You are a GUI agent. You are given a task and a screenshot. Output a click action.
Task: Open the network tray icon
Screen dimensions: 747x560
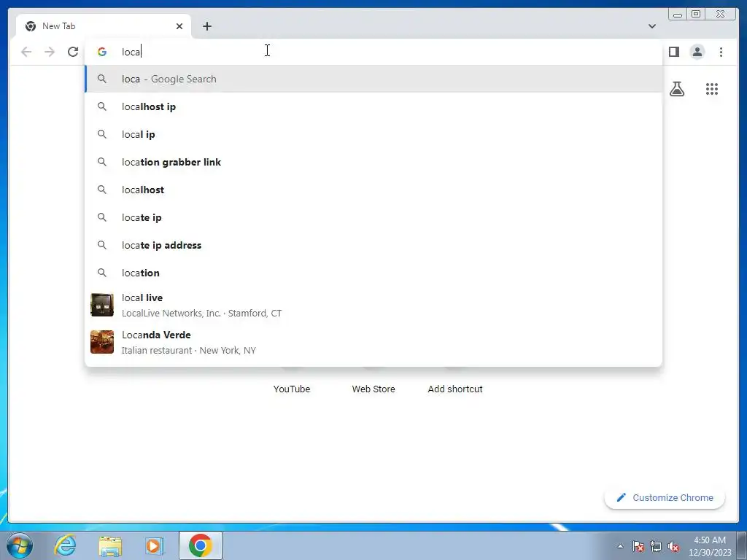656,546
